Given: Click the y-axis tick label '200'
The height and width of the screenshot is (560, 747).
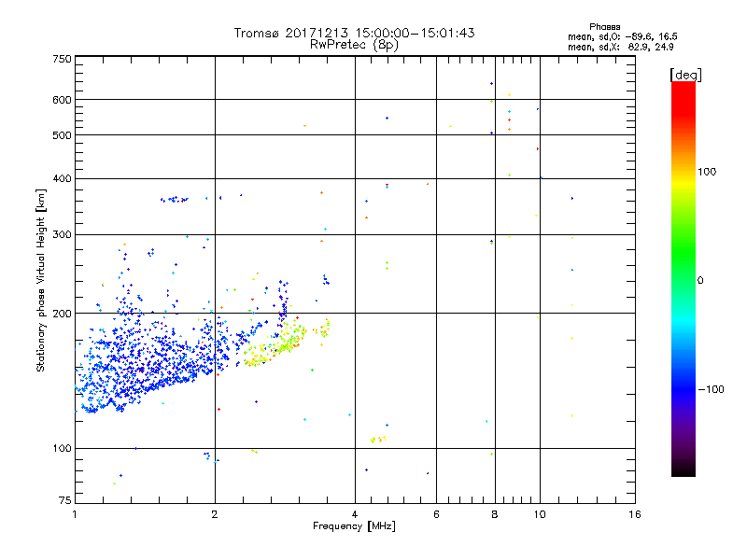Looking at the screenshot, I should click(x=62, y=314).
